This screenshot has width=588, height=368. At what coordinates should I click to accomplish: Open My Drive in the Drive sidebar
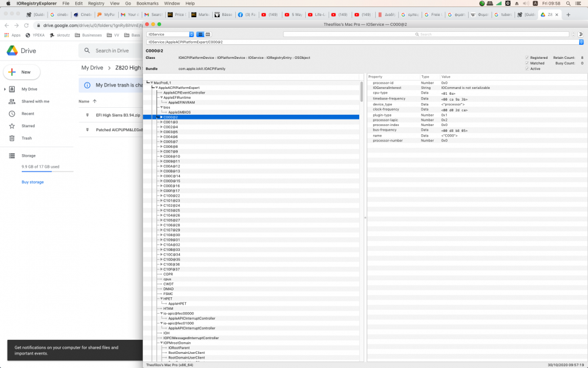click(29, 89)
